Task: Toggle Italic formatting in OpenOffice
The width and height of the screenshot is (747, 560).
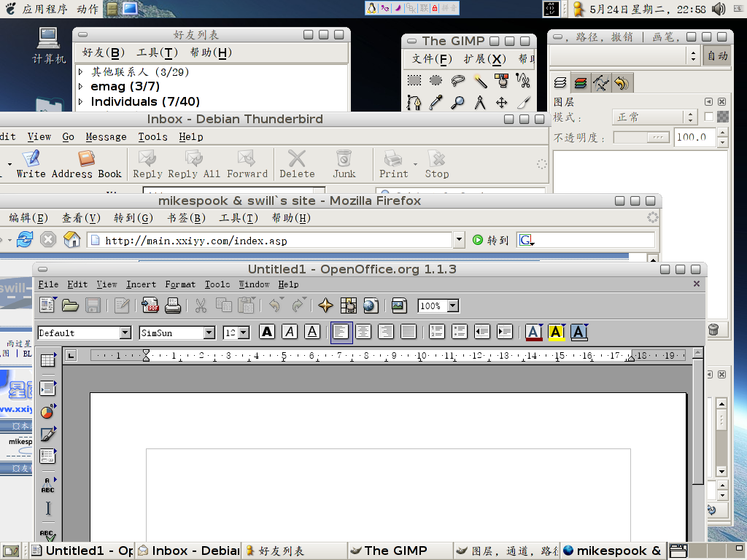Action: click(290, 332)
